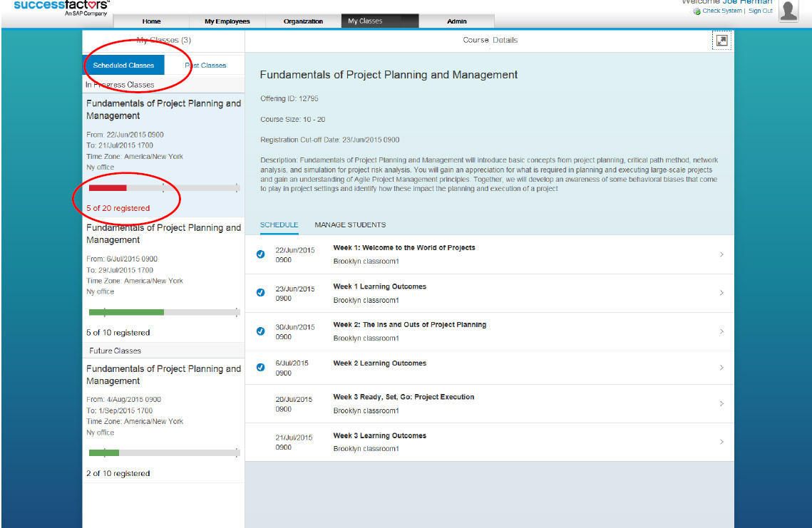Open the MANAGE STUDENTS tab

point(350,225)
